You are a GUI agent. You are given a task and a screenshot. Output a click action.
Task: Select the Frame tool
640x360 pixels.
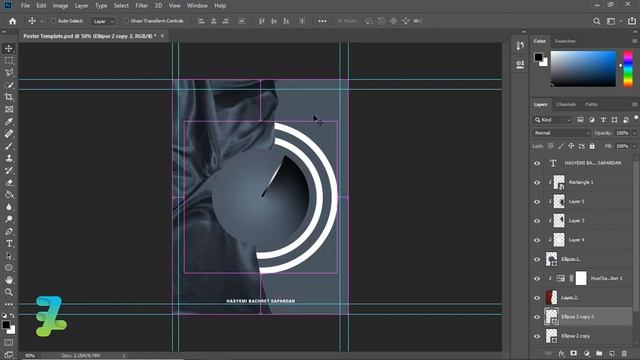[x=9, y=109]
